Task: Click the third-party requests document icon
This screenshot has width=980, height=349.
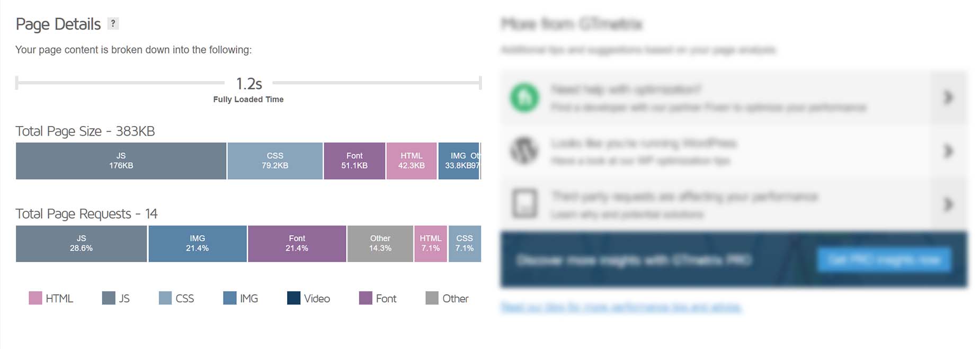Action: point(524,204)
